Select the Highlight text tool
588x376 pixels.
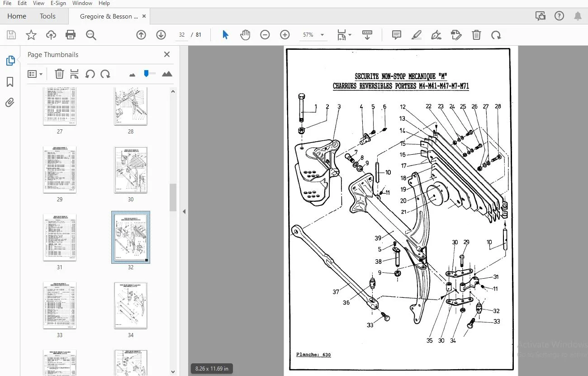pos(417,35)
